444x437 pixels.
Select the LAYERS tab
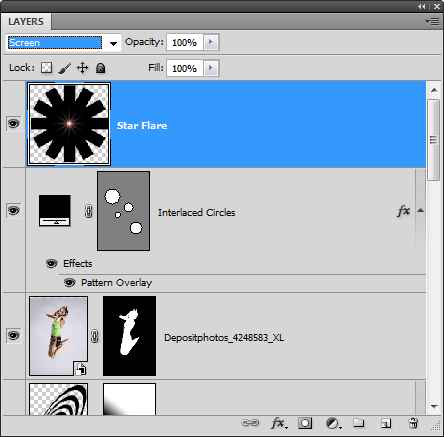pyautogui.click(x=26, y=22)
